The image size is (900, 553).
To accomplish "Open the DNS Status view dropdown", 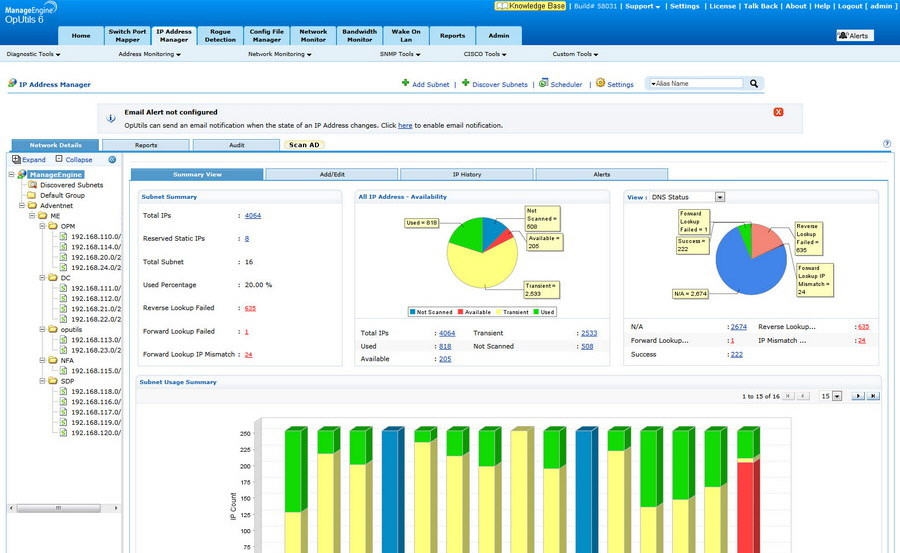I will 719,197.
